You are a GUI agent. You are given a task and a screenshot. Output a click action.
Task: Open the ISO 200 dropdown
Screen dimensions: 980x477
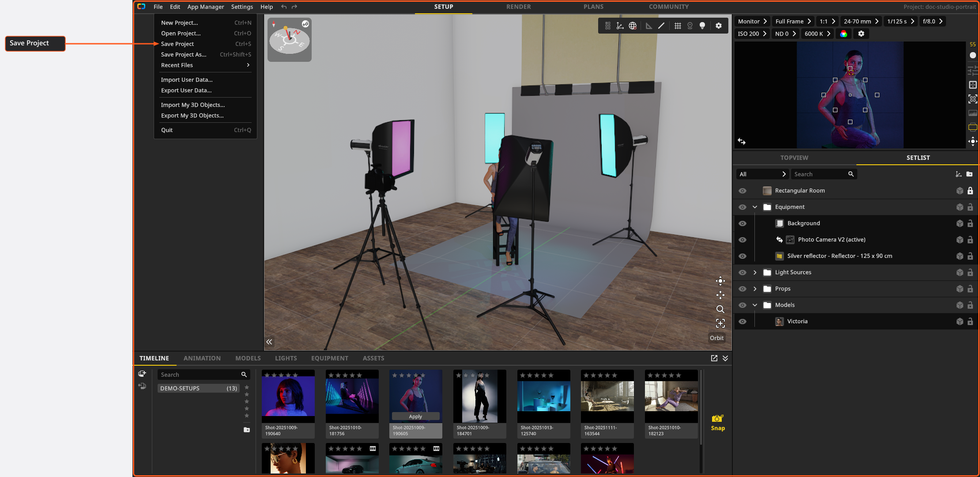(x=752, y=34)
